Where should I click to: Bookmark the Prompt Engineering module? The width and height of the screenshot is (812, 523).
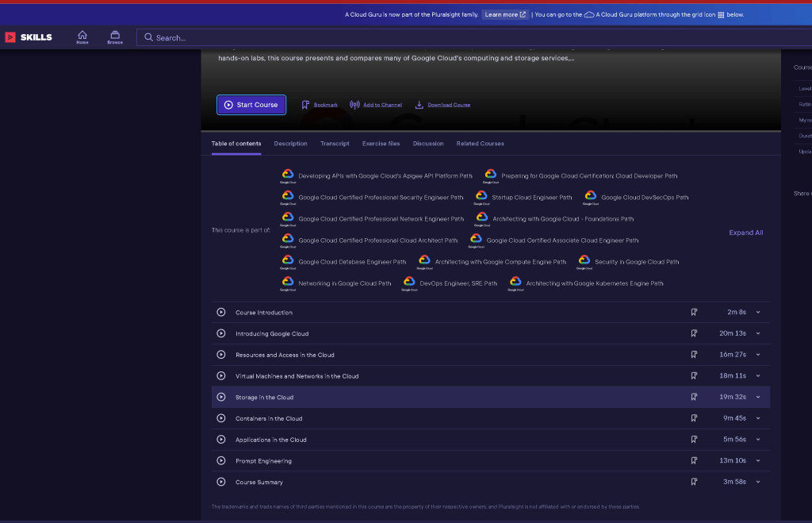pyautogui.click(x=694, y=461)
